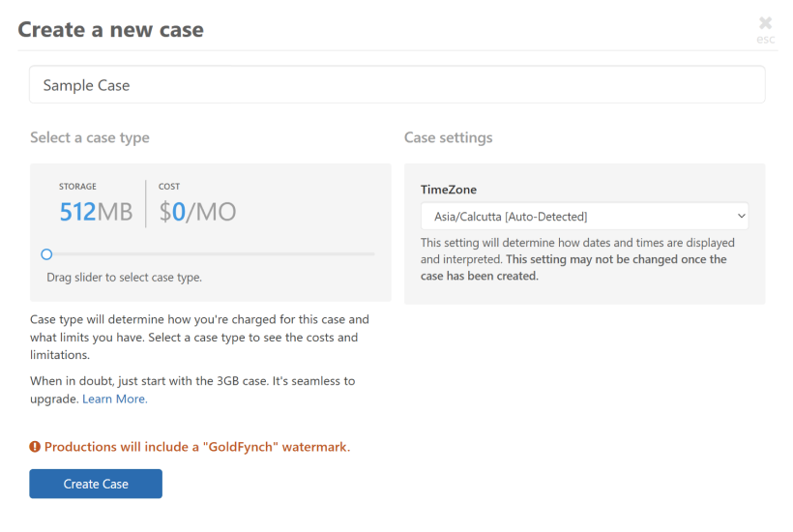Click the $0/MO cost value
793x532 pixels.
[197, 212]
